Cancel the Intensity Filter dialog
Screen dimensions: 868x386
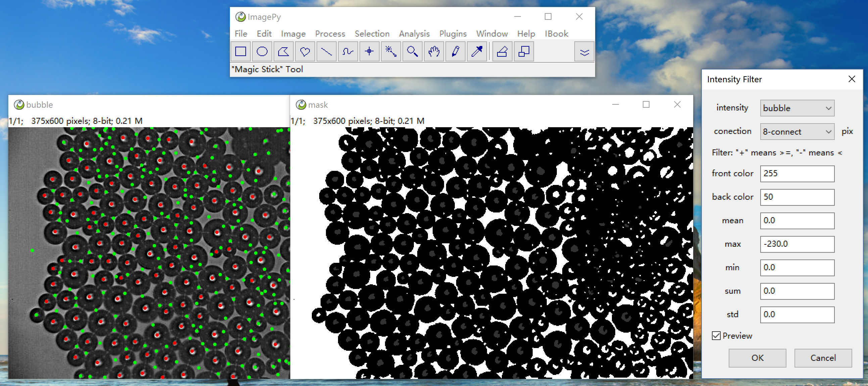coord(822,358)
